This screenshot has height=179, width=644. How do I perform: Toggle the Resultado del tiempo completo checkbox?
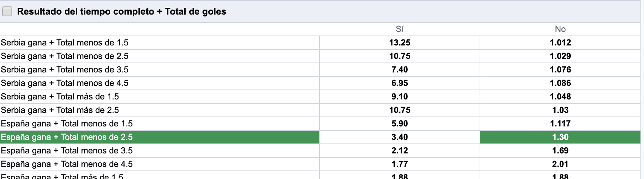coord(7,12)
